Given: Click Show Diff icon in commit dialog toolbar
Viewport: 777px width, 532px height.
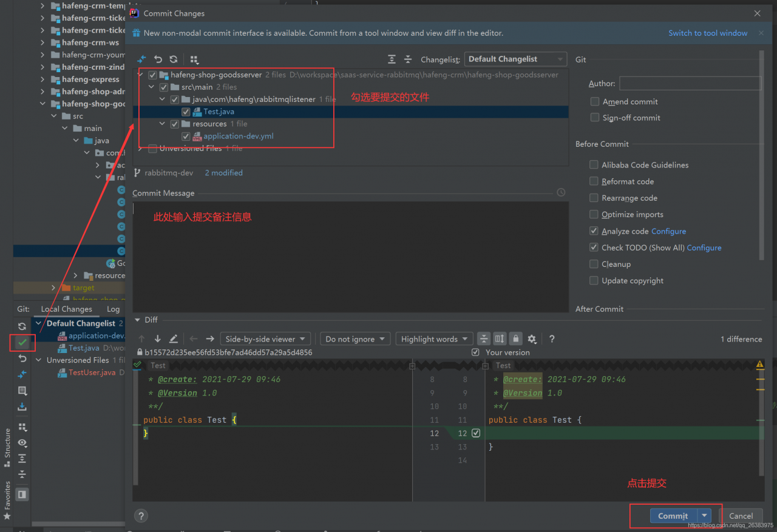Looking at the screenshot, I should pos(141,59).
